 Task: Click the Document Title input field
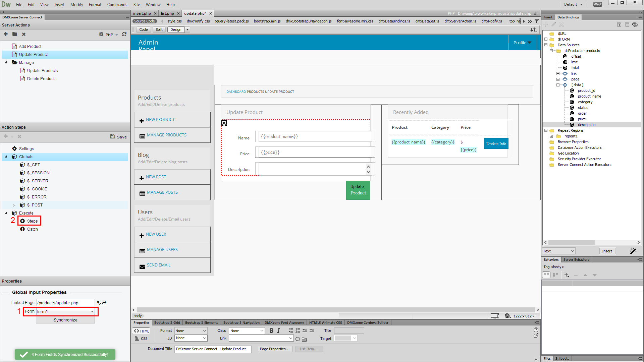(x=213, y=349)
